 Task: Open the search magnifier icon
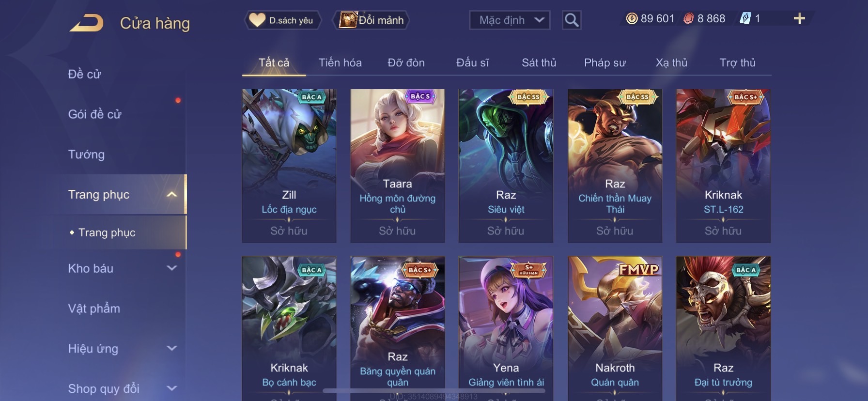coord(572,20)
